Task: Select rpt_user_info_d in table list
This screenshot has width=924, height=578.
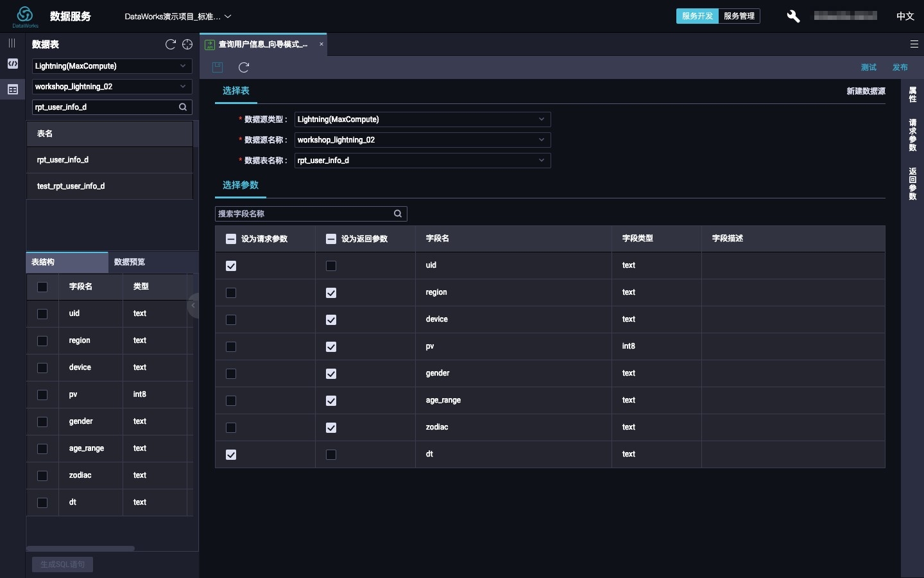Action: (110, 160)
